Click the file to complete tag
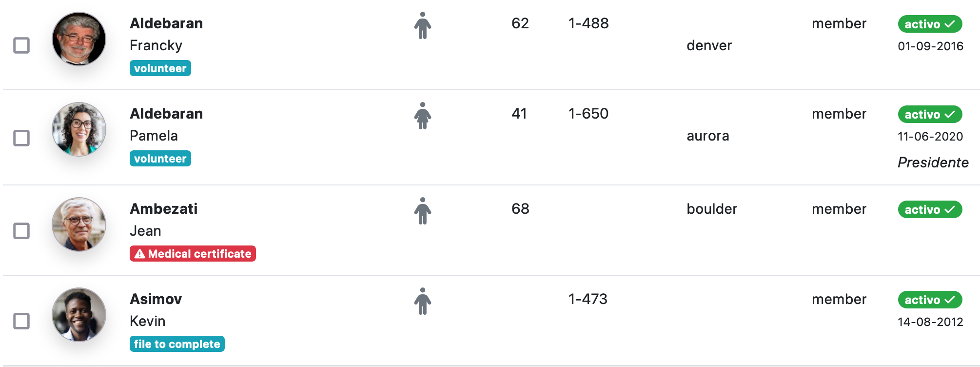Image resolution: width=980 pixels, height=367 pixels. 177,344
